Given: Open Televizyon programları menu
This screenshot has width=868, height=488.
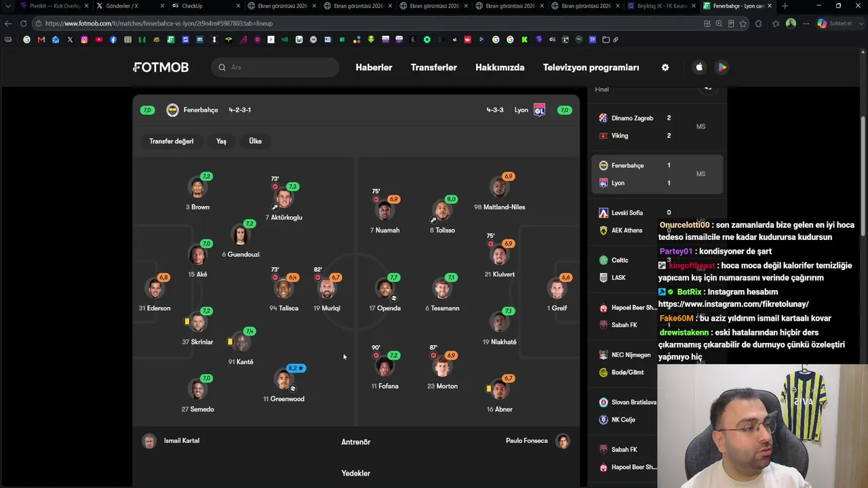Looking at the screenshot, I should (x=591, y=67).
